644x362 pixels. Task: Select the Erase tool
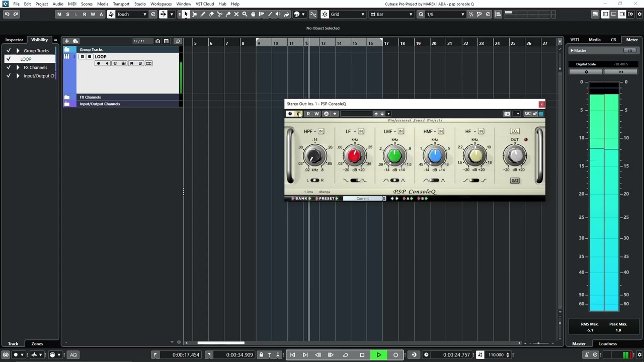(x=211, y=14)
